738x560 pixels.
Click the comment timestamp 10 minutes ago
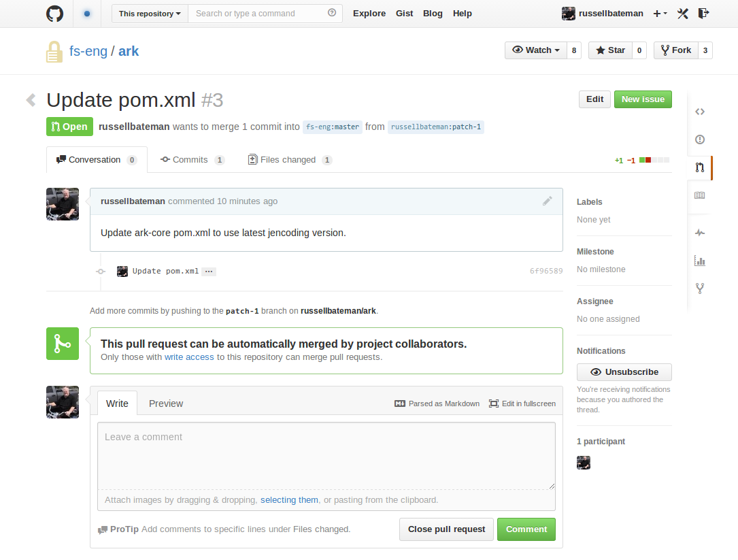(247, 201)
